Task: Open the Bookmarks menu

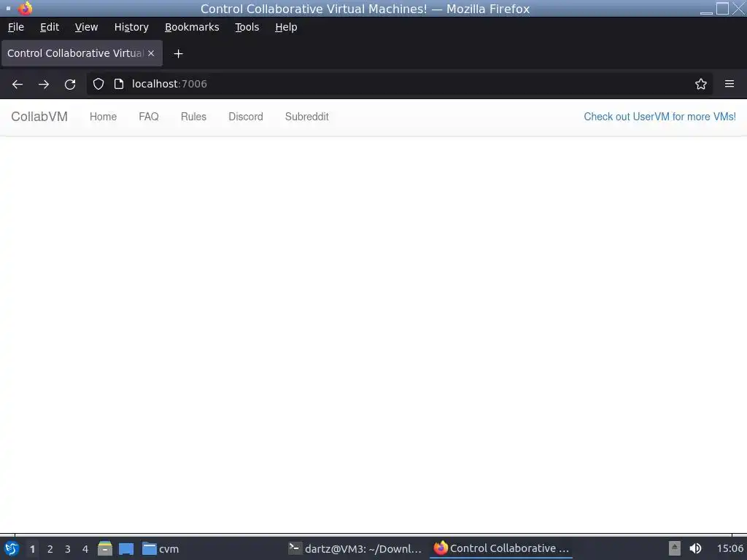Action: click(192, 27)
